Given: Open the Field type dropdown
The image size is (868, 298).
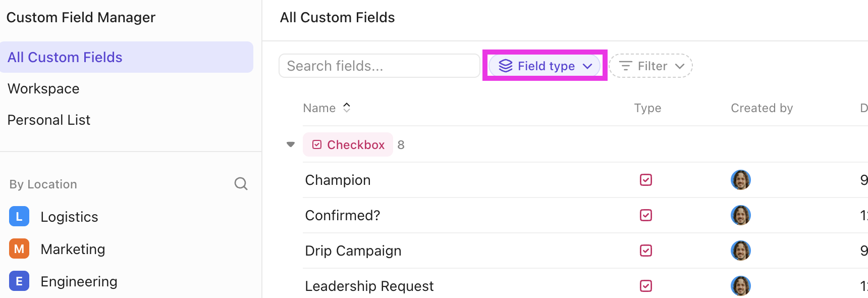Looking at the screenshot, I should pos(545,66).
